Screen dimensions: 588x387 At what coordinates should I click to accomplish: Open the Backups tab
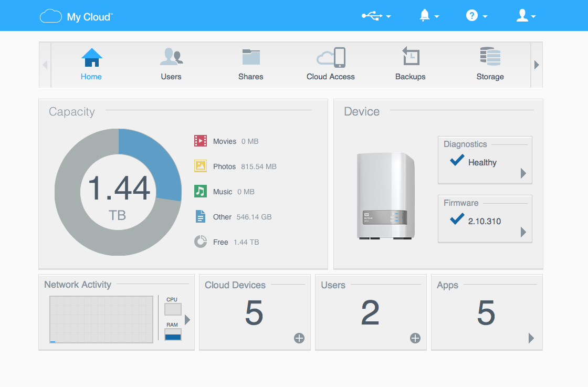(x=410, y=65)
